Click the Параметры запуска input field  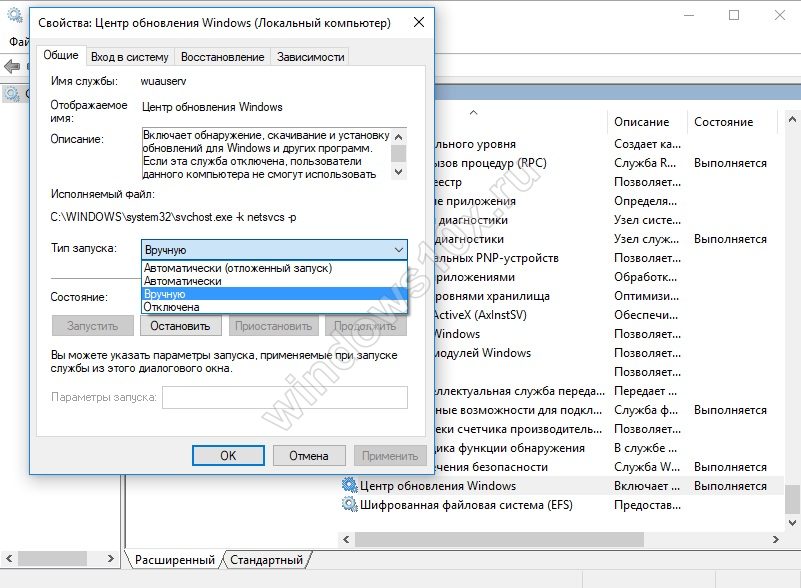click(x=285, y=397)
